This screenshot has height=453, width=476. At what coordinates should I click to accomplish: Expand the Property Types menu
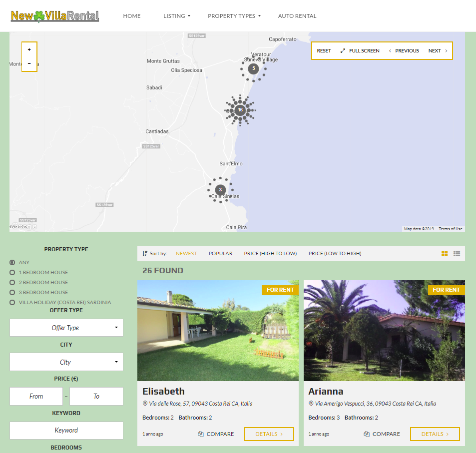234,16
